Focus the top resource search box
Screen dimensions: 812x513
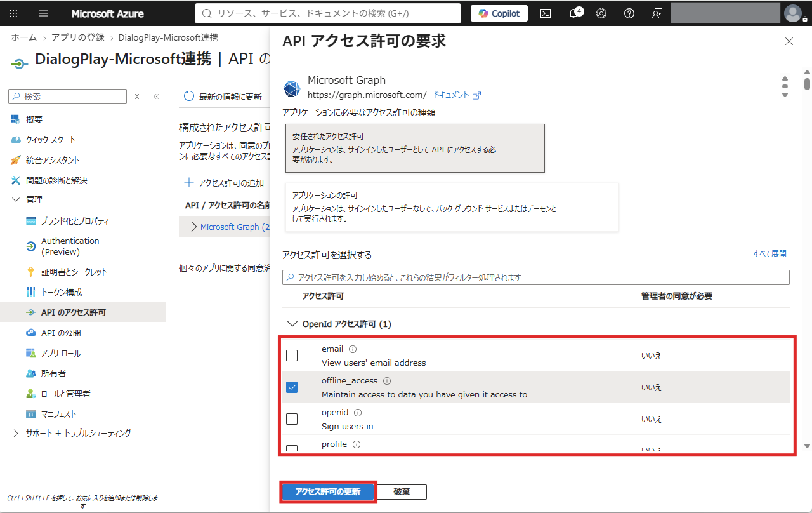click(328, 13)
